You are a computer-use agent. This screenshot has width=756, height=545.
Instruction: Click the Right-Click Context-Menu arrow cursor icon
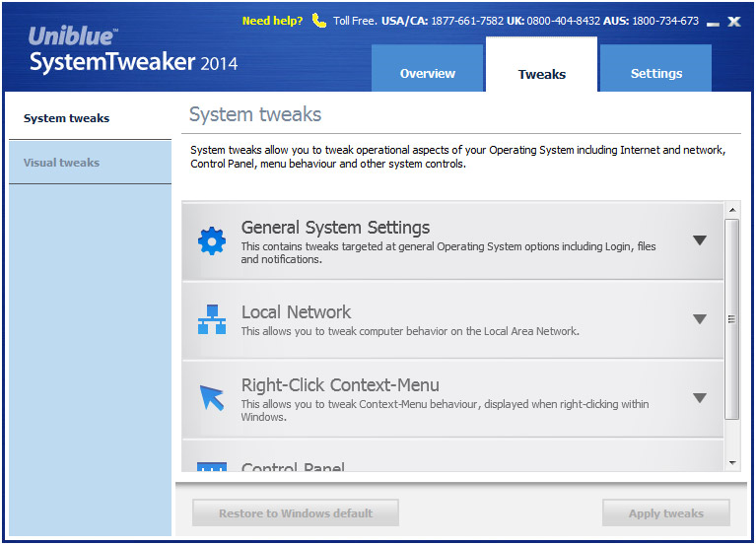(x=212, y=397)
